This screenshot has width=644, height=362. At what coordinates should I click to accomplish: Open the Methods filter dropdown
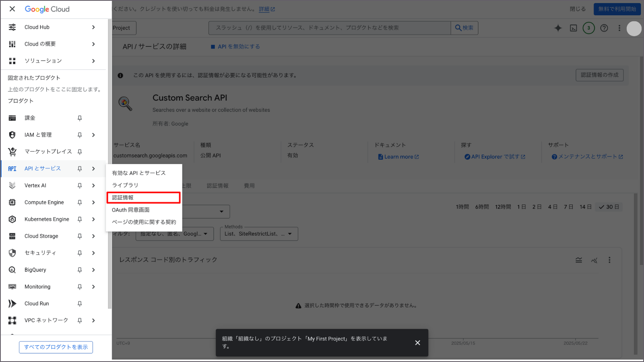(259, 234)
